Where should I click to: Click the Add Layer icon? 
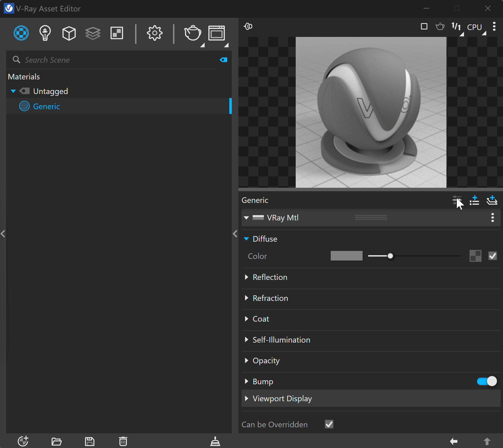click(492, 200)
